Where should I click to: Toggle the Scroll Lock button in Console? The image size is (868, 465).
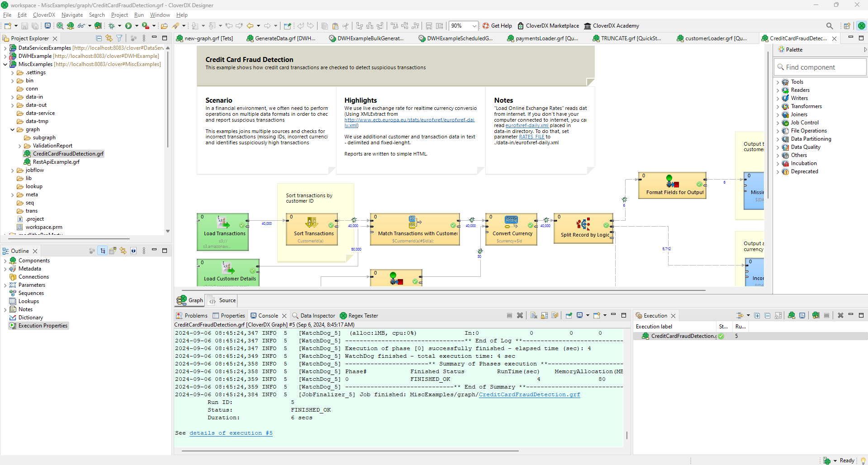click(x=544, y=316)
